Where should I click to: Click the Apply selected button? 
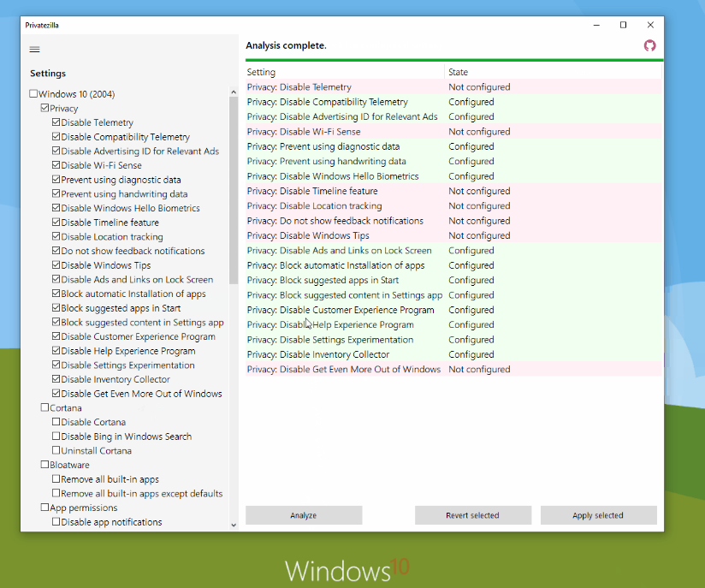(x=598, y=515)
